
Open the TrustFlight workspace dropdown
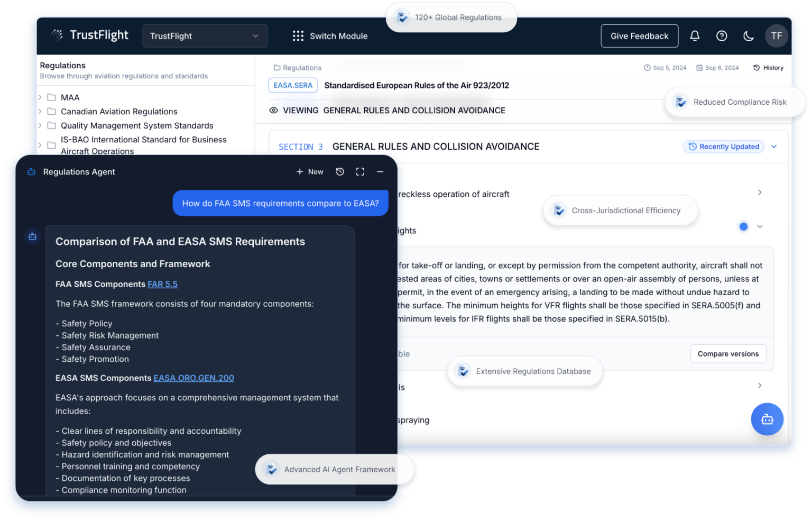tap(205, 35)
